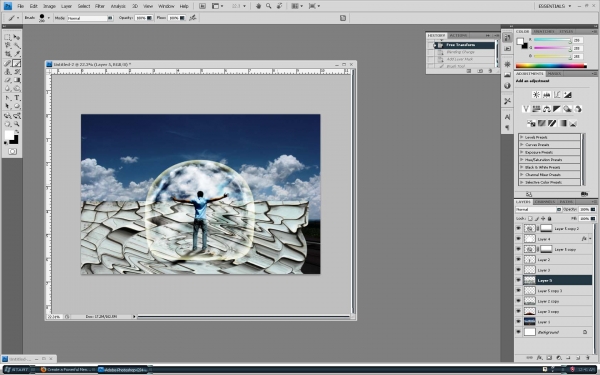
Task: Add a Levels adjustment
Action: click(546, 95)
